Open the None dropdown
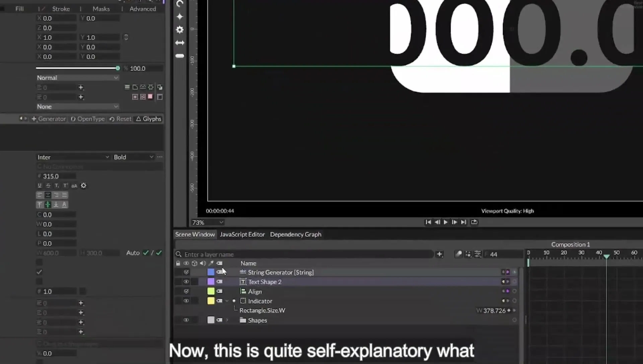This screenshot has width=643, height=364. pos(77,106)
